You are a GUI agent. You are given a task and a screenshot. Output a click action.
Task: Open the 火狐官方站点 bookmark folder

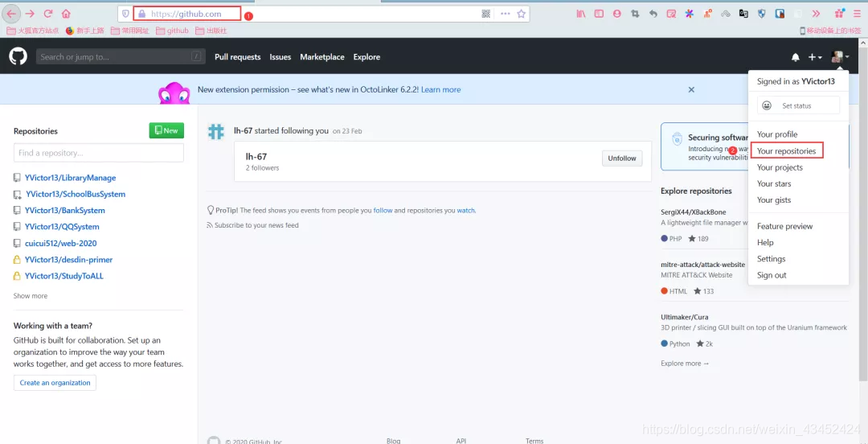point(33,31)
